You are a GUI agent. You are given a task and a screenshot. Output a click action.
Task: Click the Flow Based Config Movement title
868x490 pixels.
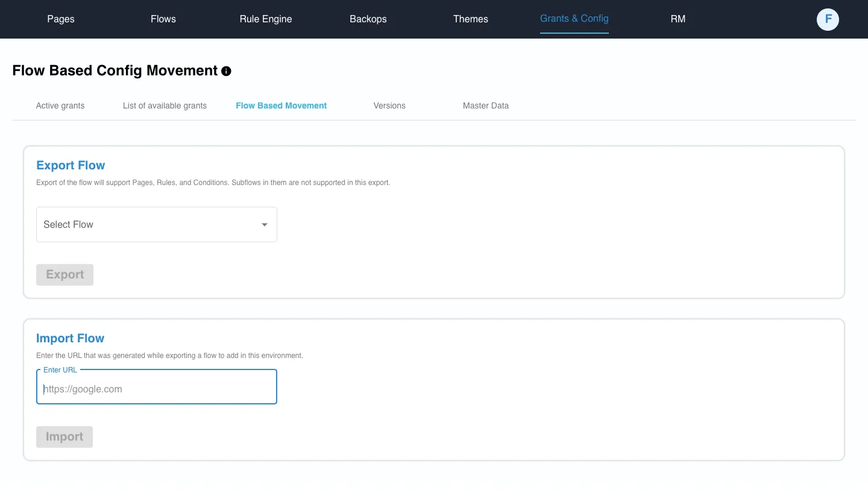tap(115, 71)
